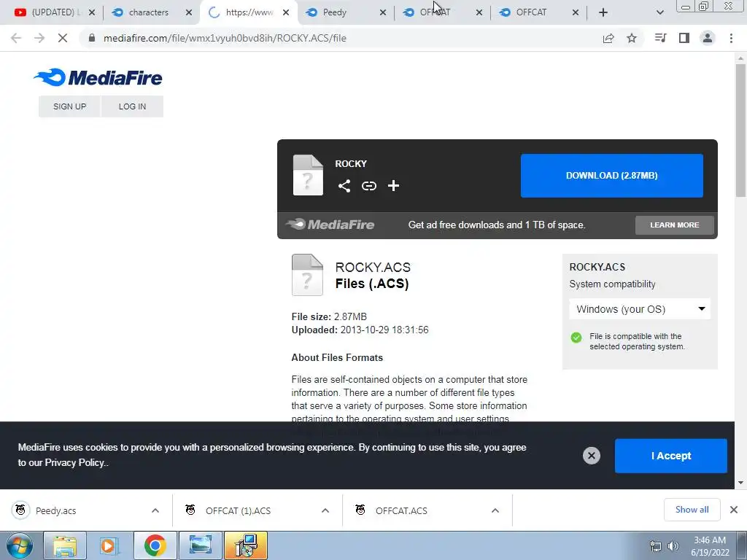Click the 'About Files Formats' heading

[337, 357]
